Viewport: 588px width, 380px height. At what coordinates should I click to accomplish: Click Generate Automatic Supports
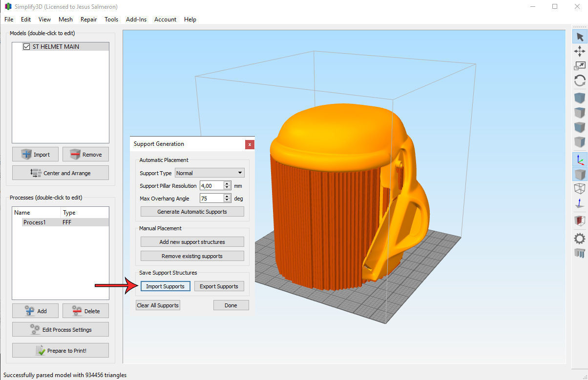[x=192, y=212]
